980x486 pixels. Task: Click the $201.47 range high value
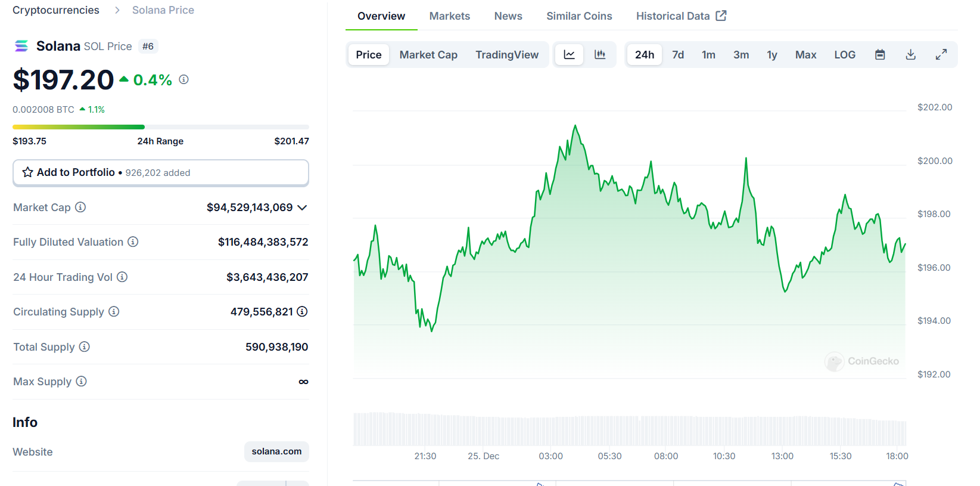pyautogui.click(x=292, y=141)
